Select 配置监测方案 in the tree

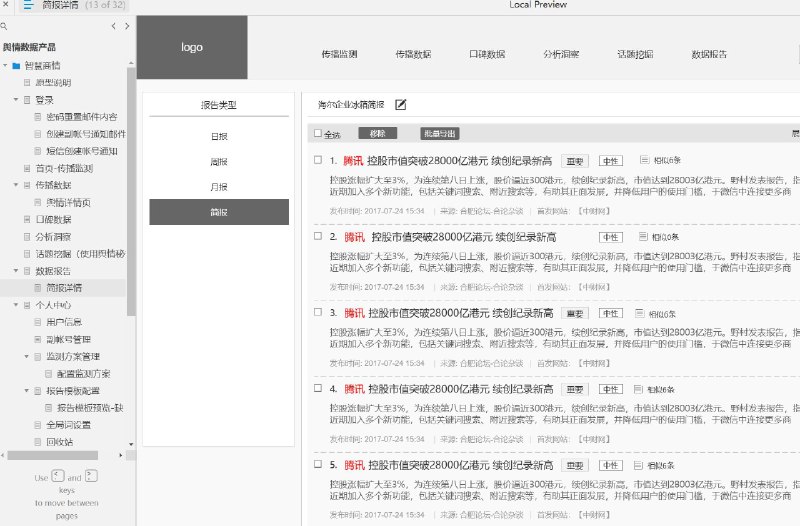pyautogui.click(x=84, y=373)
